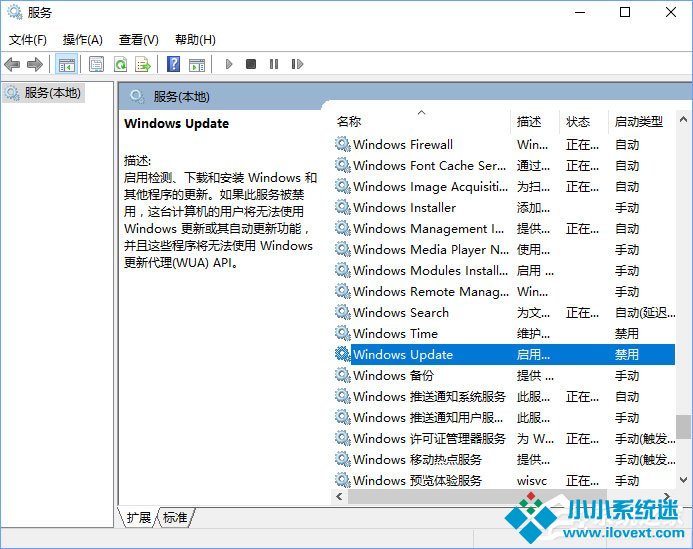Restart the service with the restart icon

[x=297, y=65]
